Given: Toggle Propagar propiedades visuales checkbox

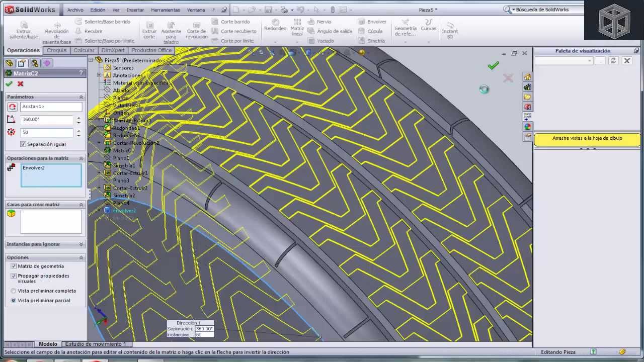Looking at the screenshot, I should [14, 276].
